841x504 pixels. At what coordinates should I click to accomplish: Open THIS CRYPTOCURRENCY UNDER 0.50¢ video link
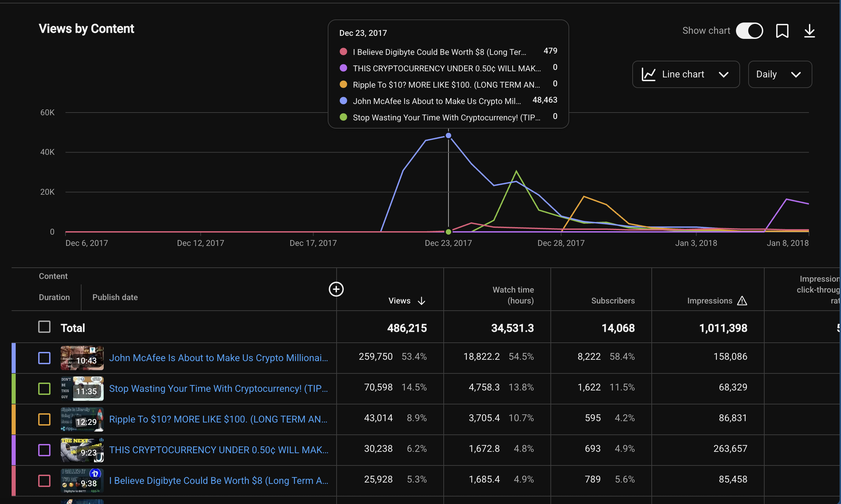pos(219,450)
